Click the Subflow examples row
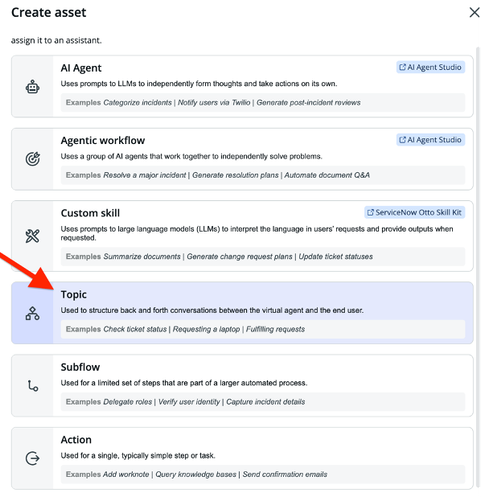The height and width of the screenshot is (497, 481). [x=263, y=402]
